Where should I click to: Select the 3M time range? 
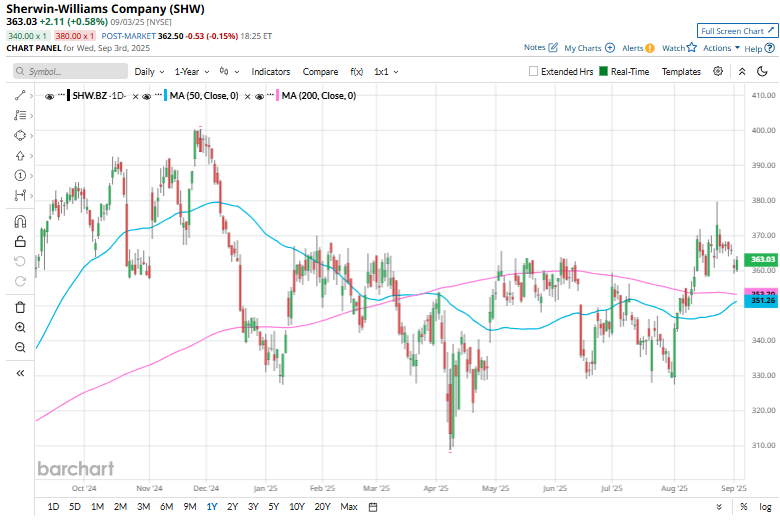click(143, 507)
